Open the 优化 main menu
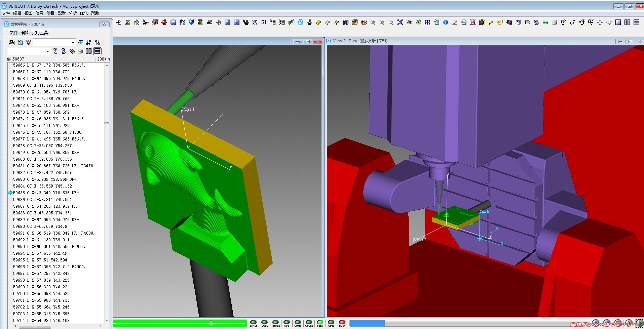Screen dimensions: 644x329 click(84, 13)
